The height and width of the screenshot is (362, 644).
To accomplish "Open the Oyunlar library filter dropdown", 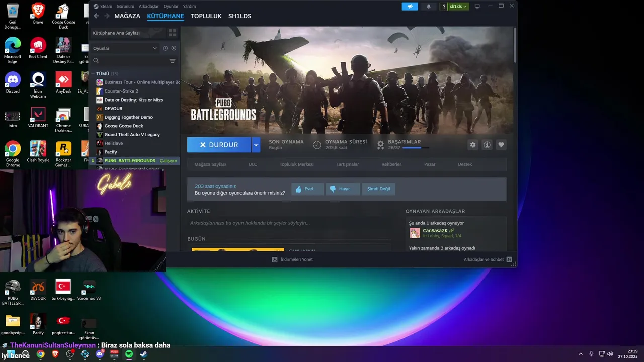I will click(125, 48).
